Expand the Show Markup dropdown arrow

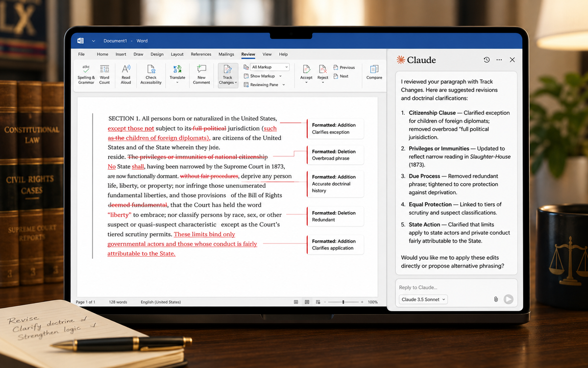pos(280,76)
